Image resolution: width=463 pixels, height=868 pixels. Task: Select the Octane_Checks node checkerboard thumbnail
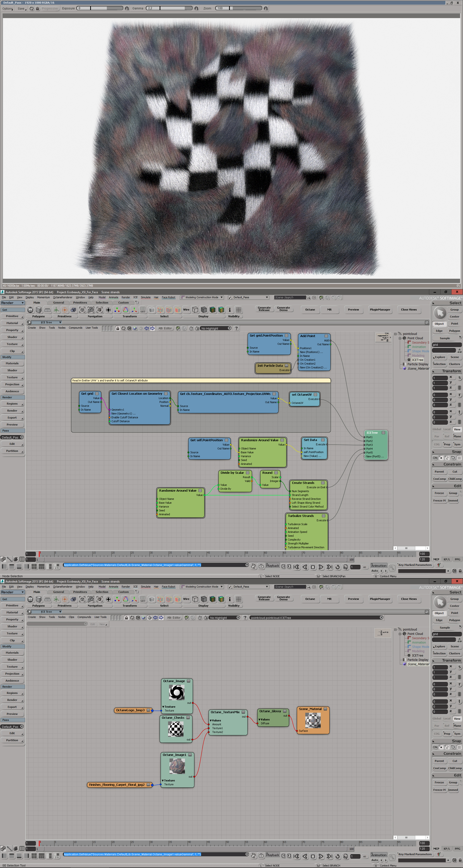click(x=176, y=730)
